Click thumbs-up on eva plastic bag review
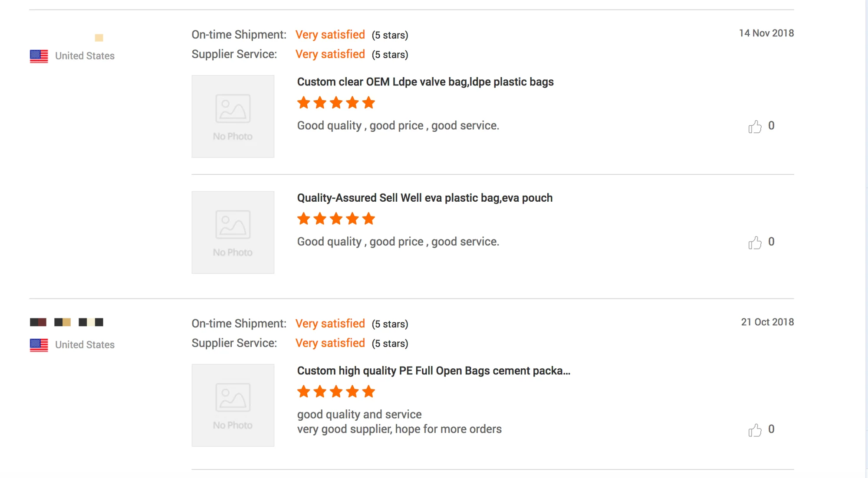The height and width of the screenshot is (478, 868). [x=755, y=242]
